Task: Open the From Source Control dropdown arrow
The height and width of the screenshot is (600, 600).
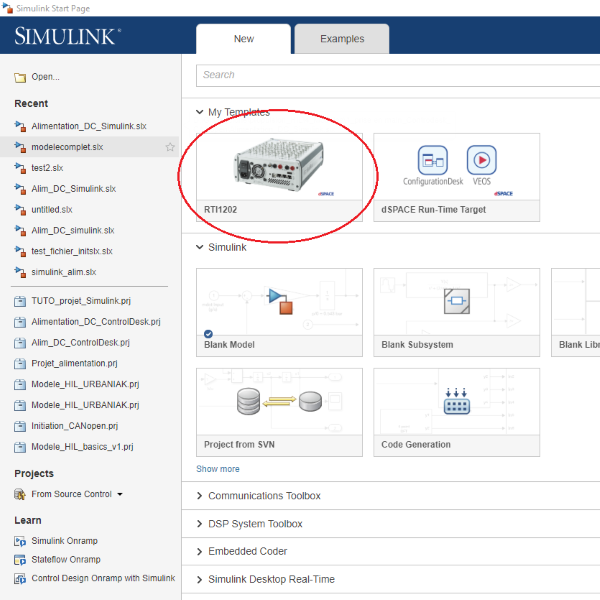Action: click(x=120, y=494)
